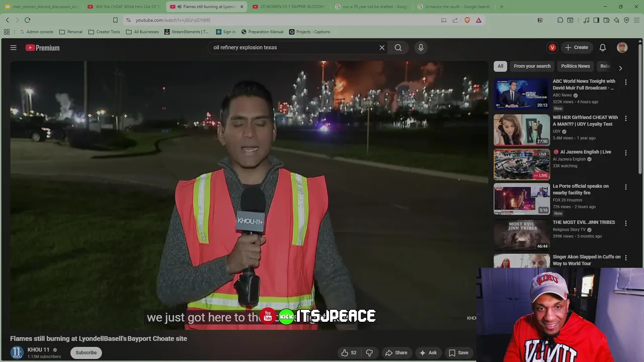Image resolution: width=644 pixels, height=362 pixels.
Task: Open the Creator Tools bookmark folder
Action: [x=104, y=32]
